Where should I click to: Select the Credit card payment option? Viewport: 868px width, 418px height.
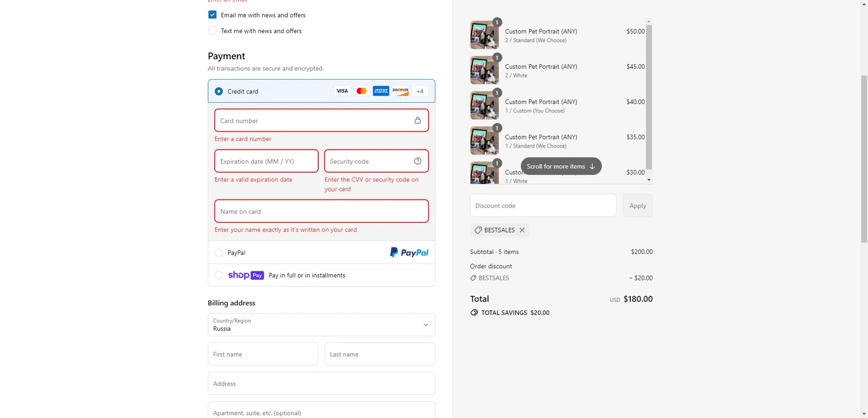point(219,91)
